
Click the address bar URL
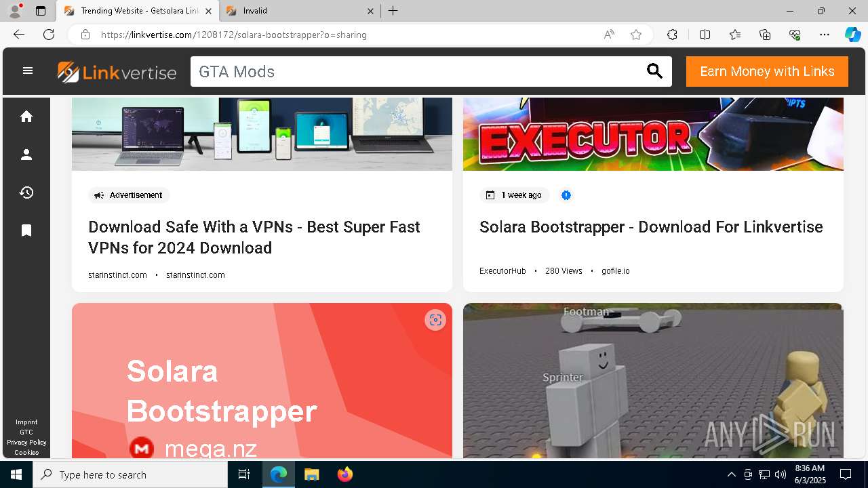(x=234, y=35)
